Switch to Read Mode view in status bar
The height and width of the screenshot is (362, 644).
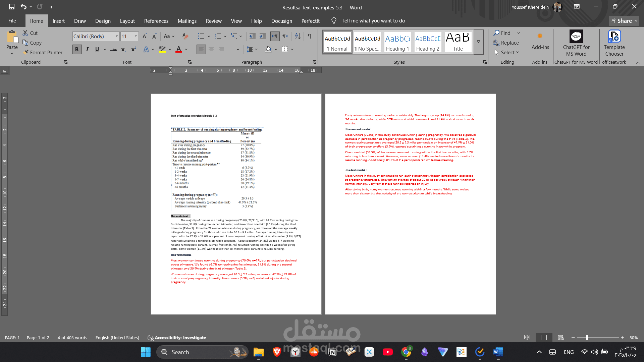[x=527, y=338]
